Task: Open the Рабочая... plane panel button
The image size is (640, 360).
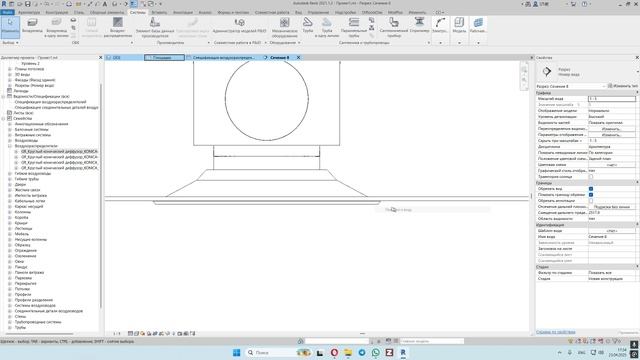Action: click(x=478, y=26)
